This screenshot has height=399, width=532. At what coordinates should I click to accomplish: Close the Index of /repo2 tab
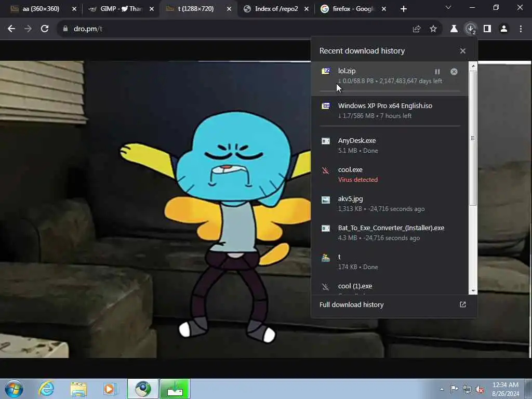307,9
